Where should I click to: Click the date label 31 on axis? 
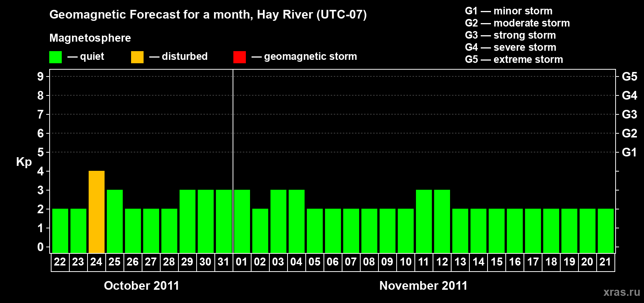(224, 262)
